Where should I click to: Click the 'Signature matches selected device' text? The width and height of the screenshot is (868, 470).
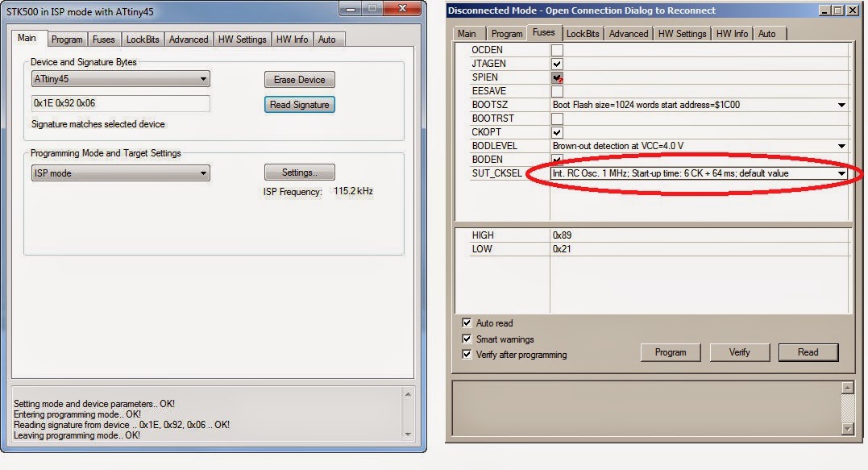tap(98, 124)
